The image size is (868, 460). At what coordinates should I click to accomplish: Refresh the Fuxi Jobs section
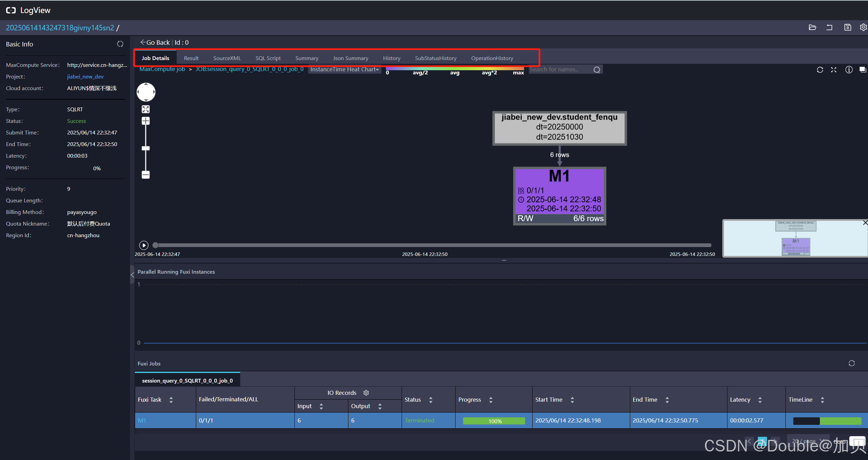pyautogui.click(x=852, y=363)
